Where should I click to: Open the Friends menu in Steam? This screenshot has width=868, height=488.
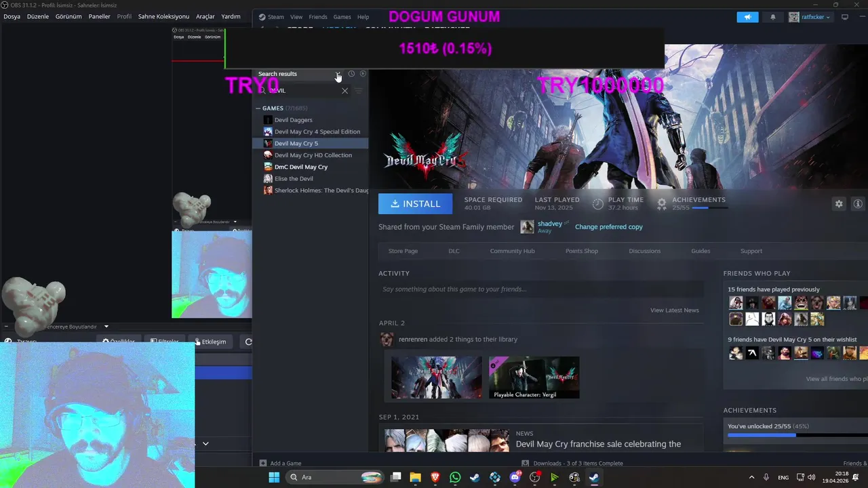point(318,17)
